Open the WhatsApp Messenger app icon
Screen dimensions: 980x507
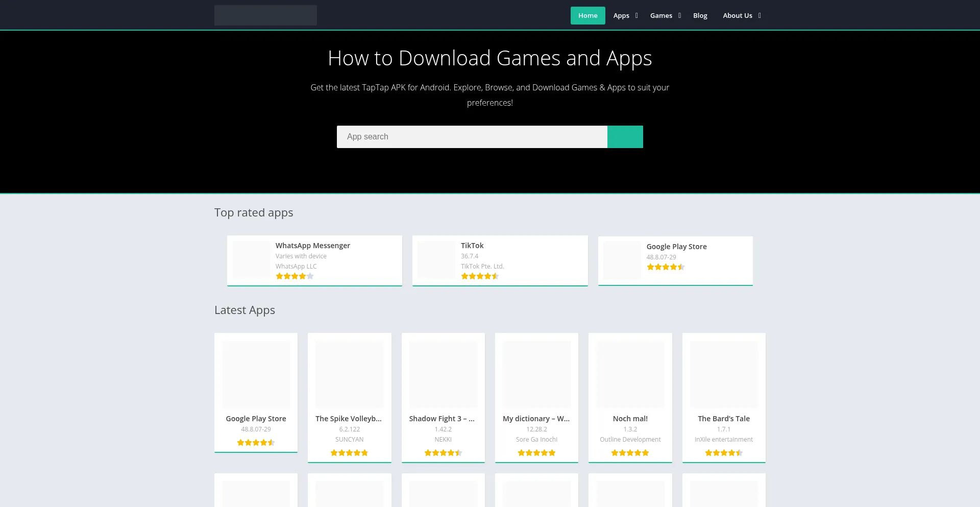pyautogui.click(x=251, y=259)
